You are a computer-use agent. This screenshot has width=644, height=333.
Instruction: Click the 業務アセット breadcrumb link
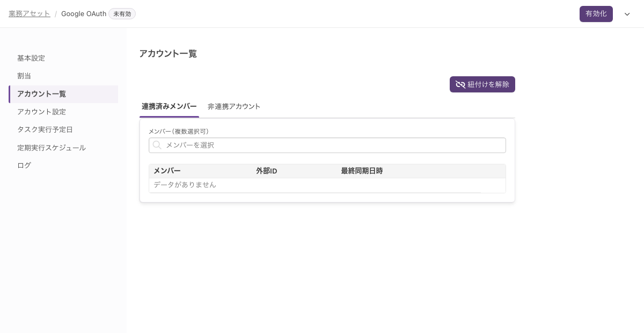click(x=30, y=14)
